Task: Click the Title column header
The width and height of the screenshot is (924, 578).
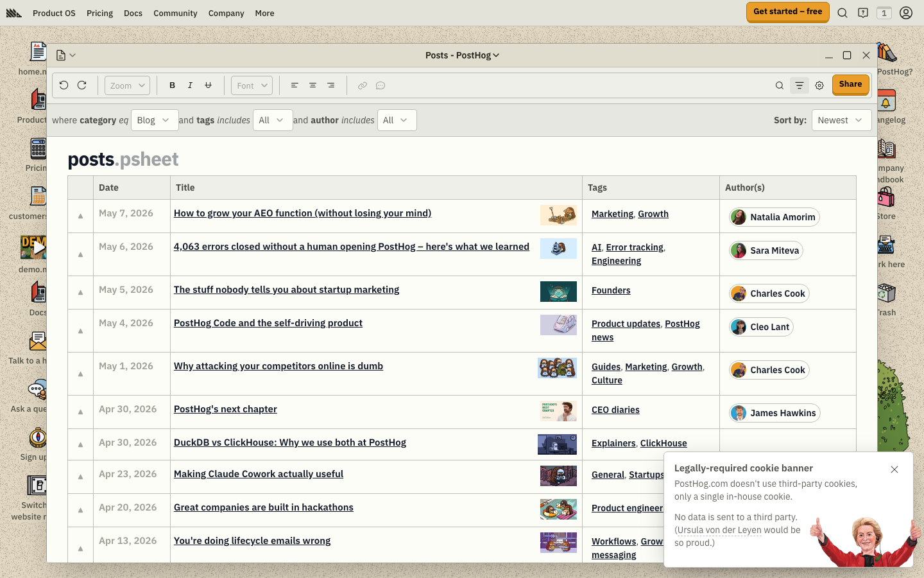Action: (x=376, y=188)
